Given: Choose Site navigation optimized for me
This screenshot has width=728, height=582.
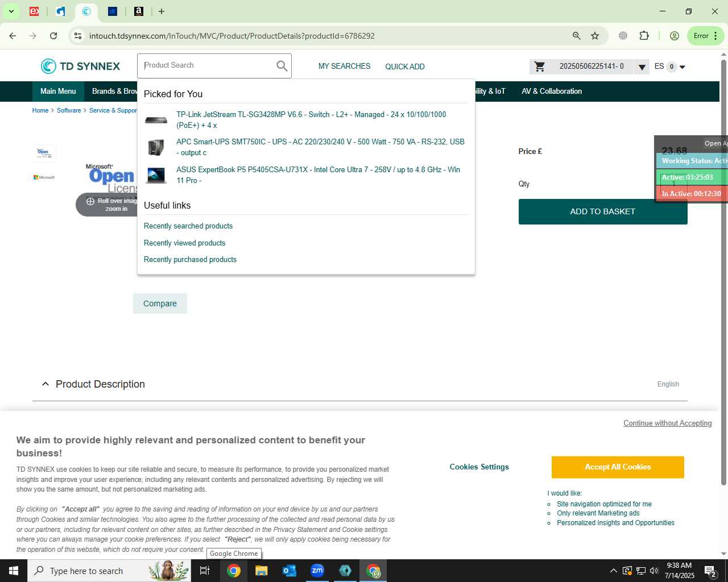Looking at the screenshot, I should (604, 504).
